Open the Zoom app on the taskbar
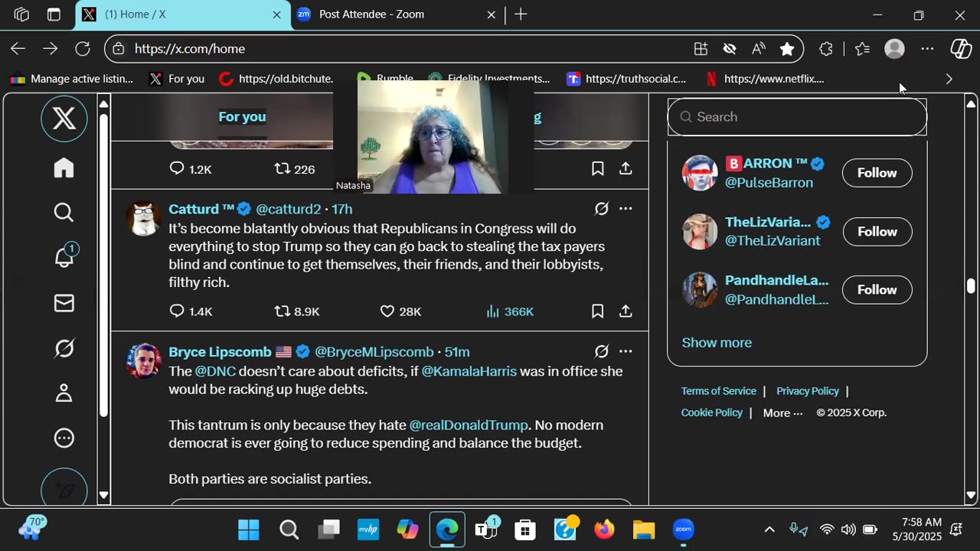The width and height of the screenshot is (980, 551). [684, 530]
